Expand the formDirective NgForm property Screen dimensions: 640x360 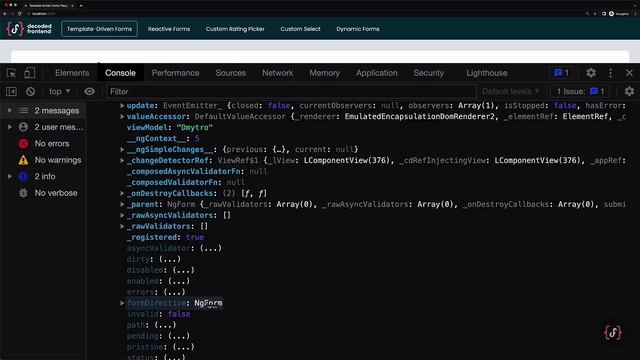(x=122, y=303)
